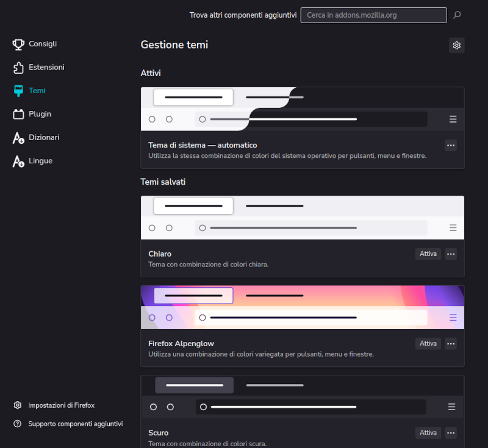488x448 pixels.
Task: Activate the Firefox Alpenglow theme
Action: [428, 344]
